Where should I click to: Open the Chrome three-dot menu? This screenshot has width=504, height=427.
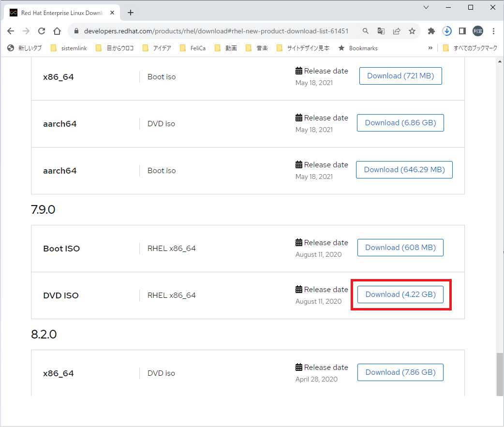(493, 30)
